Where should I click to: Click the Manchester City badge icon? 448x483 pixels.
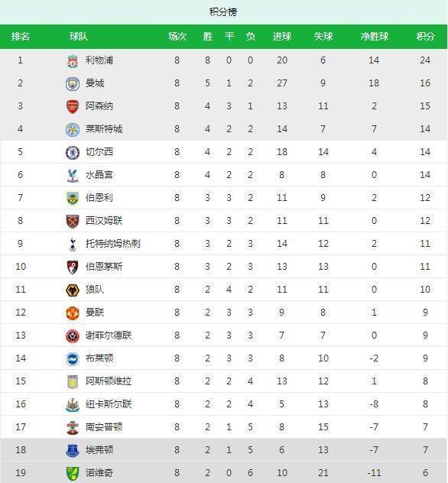(x=73, y=83)
